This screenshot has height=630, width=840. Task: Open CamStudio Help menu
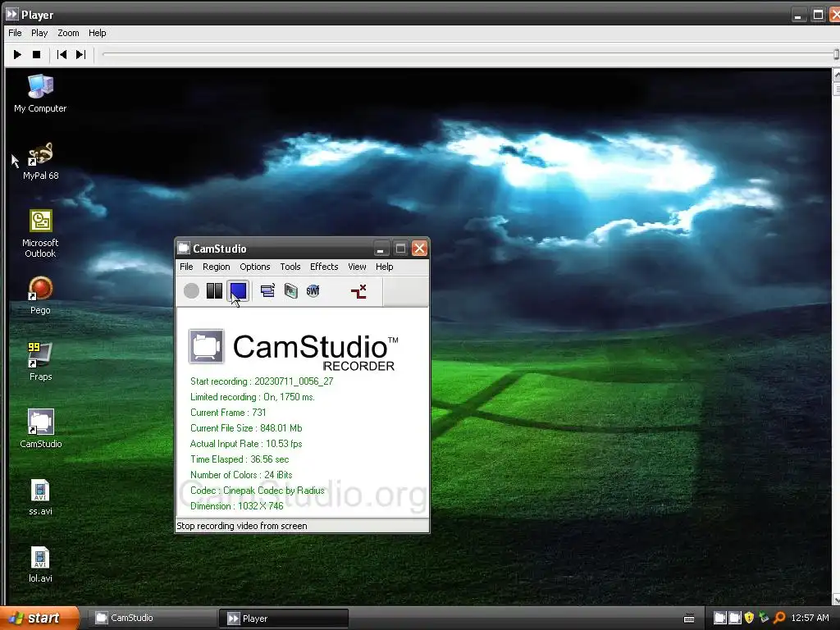coord(384,267)
